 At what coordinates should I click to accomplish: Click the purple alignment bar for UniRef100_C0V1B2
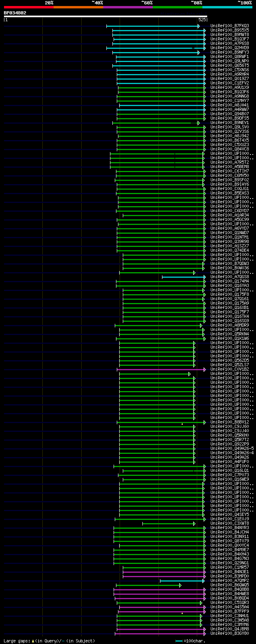[x=161, y=369]
